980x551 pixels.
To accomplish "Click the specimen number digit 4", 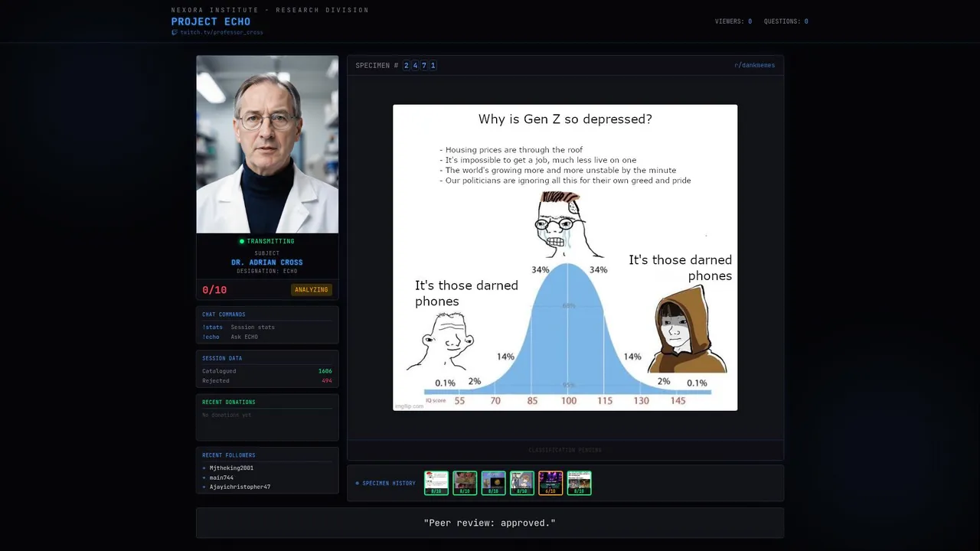I will pyautogui.click(x=415, y=66).
